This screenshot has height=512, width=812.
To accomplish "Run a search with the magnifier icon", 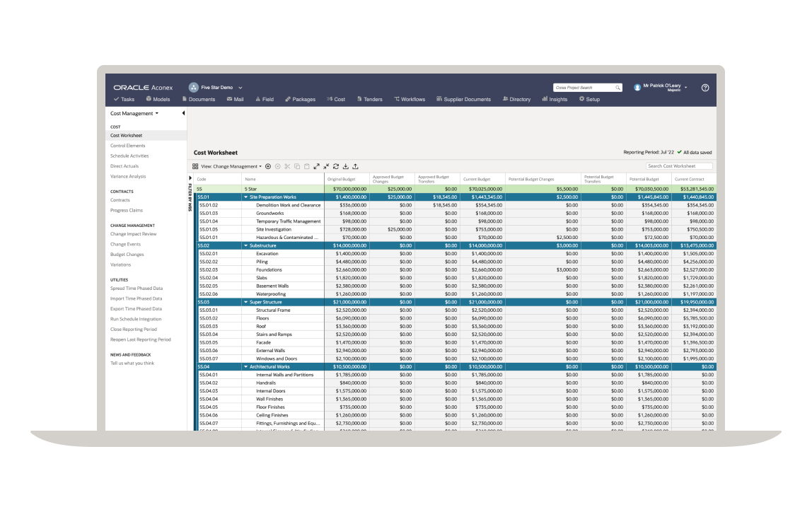I will click(x=616, y=87).
